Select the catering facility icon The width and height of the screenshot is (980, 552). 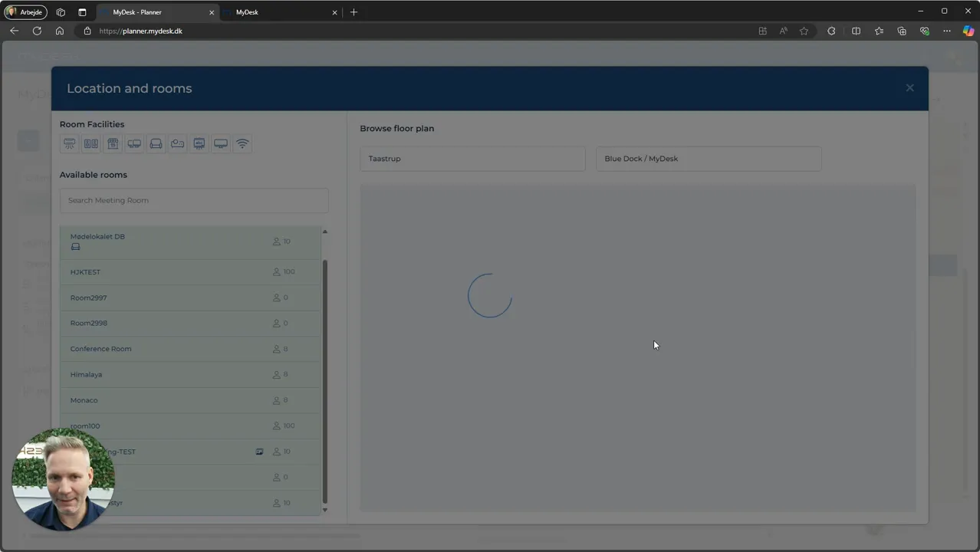coord(113,144)
